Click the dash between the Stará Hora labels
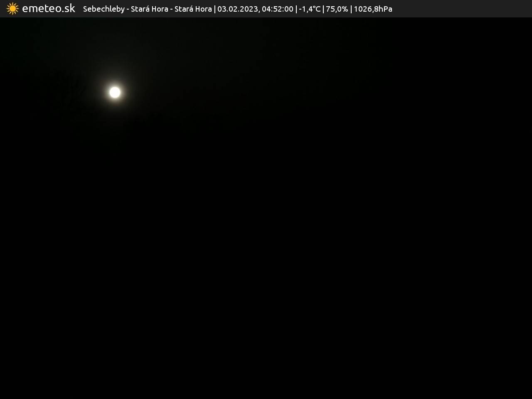The image size is (532, 399). point(171,9)
